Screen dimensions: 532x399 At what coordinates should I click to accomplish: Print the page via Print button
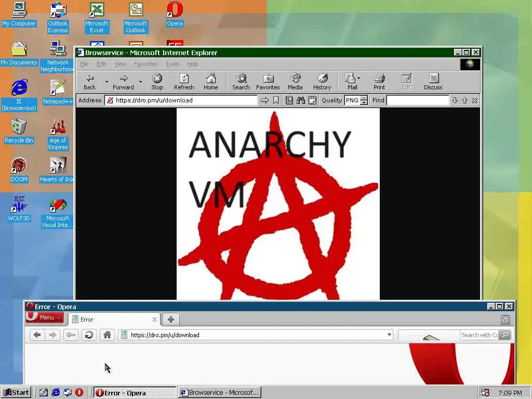coord(379,82)
